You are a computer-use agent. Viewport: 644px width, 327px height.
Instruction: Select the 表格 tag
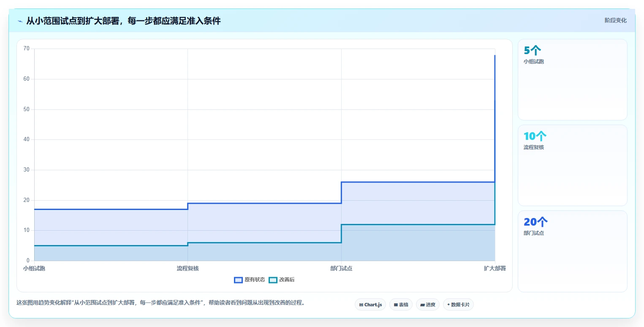[401, 305]
